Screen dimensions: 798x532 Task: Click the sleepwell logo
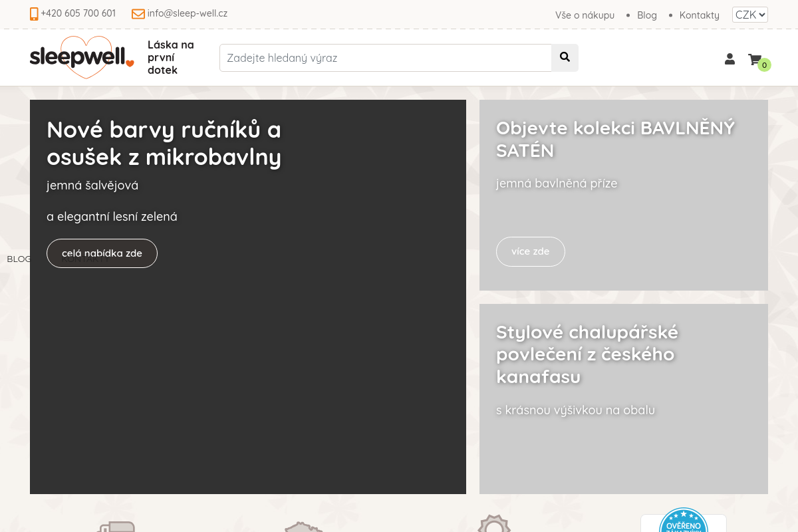point(82,57)
